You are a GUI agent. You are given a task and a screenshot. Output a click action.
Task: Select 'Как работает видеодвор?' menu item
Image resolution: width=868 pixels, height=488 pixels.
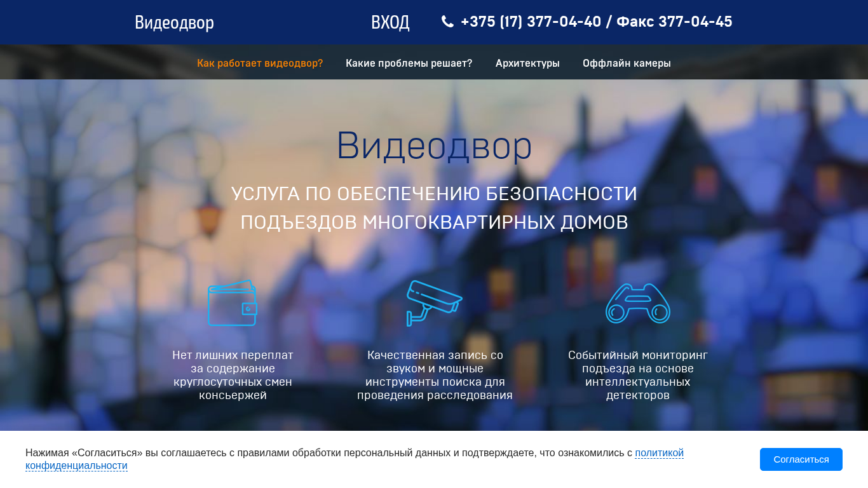click(260, 63)
